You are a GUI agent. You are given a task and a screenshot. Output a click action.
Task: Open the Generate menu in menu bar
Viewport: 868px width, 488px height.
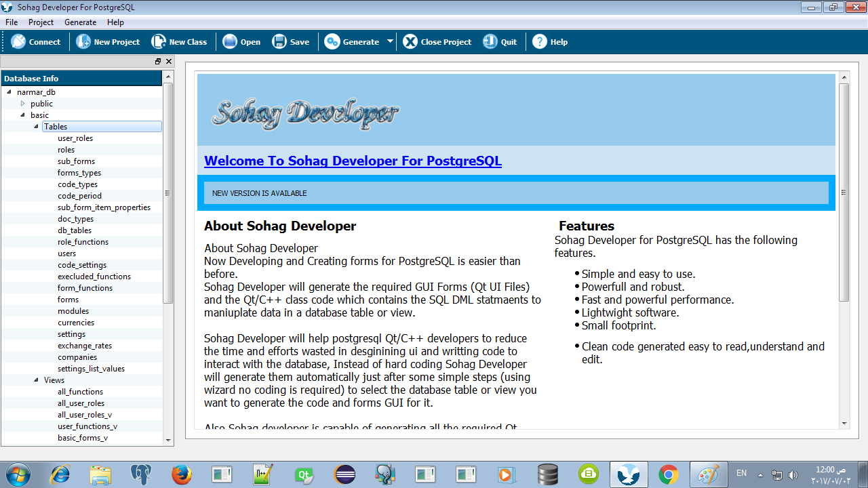pyautogui.click(x=80, y=22)
